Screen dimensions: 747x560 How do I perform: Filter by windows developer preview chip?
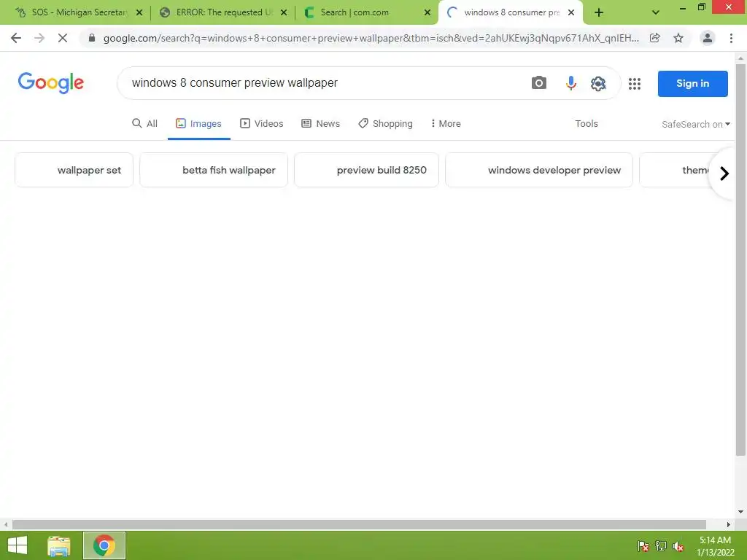(539, 170)
